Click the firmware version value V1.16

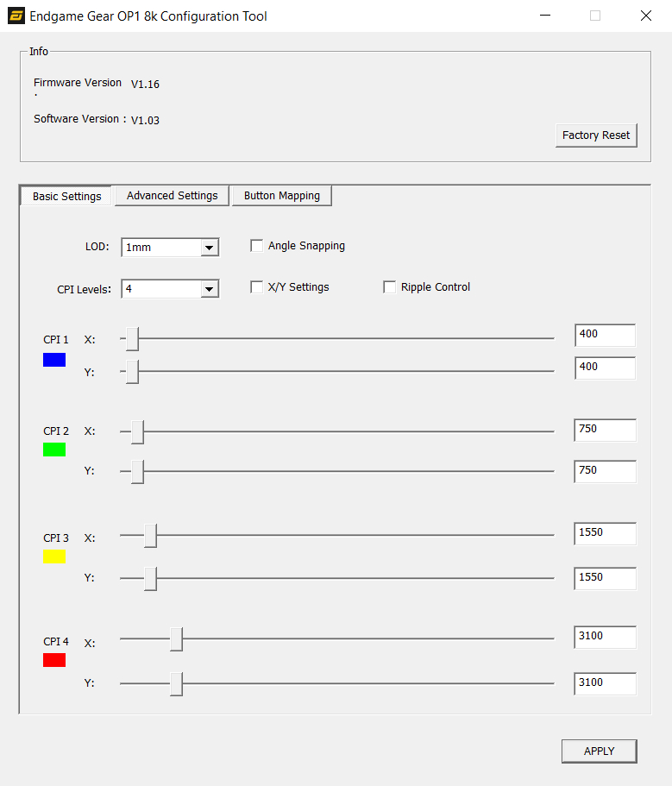click(x=145, y=85)
